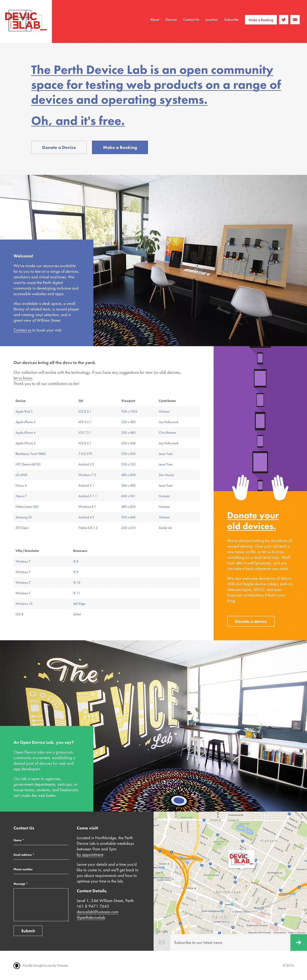
Task: Click the Device Lab map marker logo
Action: pyautogui.click(x=241, y=859)
